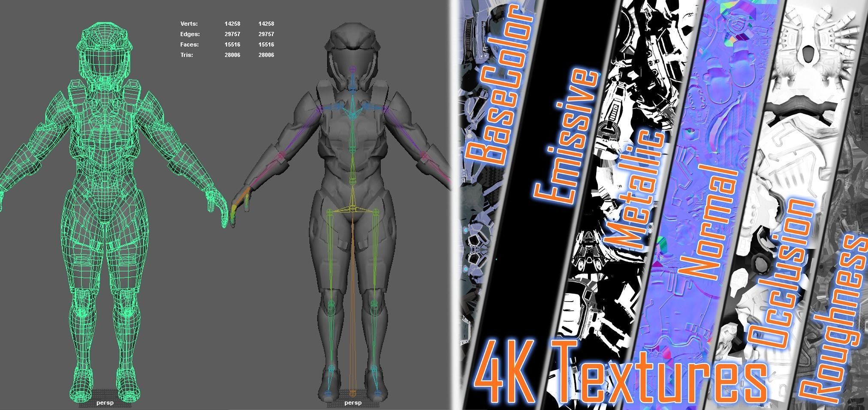Click the 'persp' label under the wireframe model
The width and height of the screenshot is (868, 410).
(x=105, y=403)
